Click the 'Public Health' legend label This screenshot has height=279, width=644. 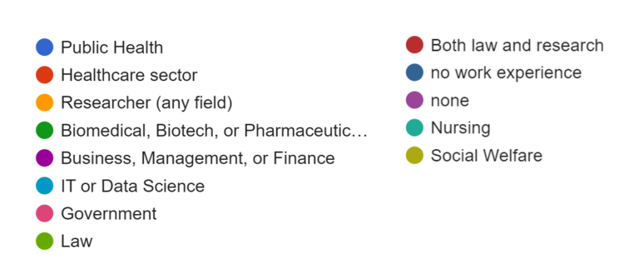112,47
